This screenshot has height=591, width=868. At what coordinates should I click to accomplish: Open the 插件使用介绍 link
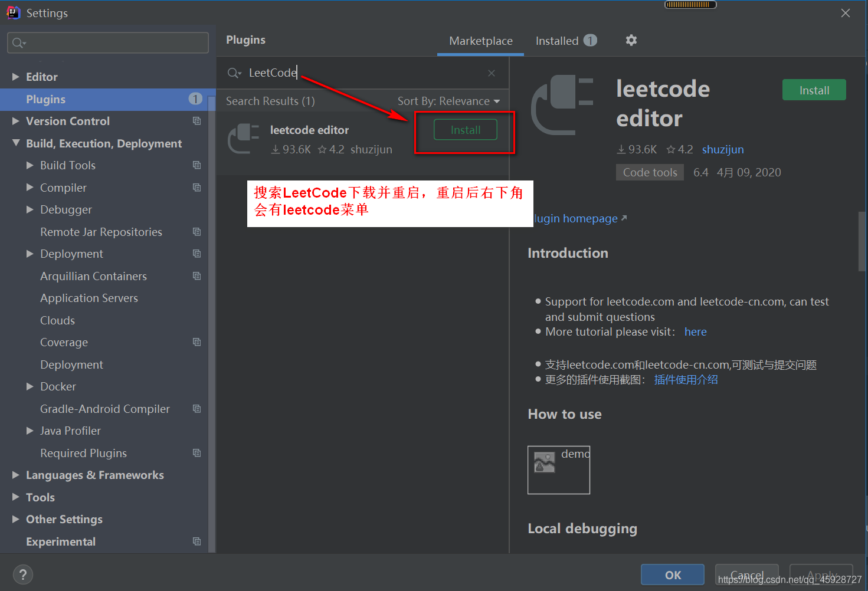[x=686, y=380]
